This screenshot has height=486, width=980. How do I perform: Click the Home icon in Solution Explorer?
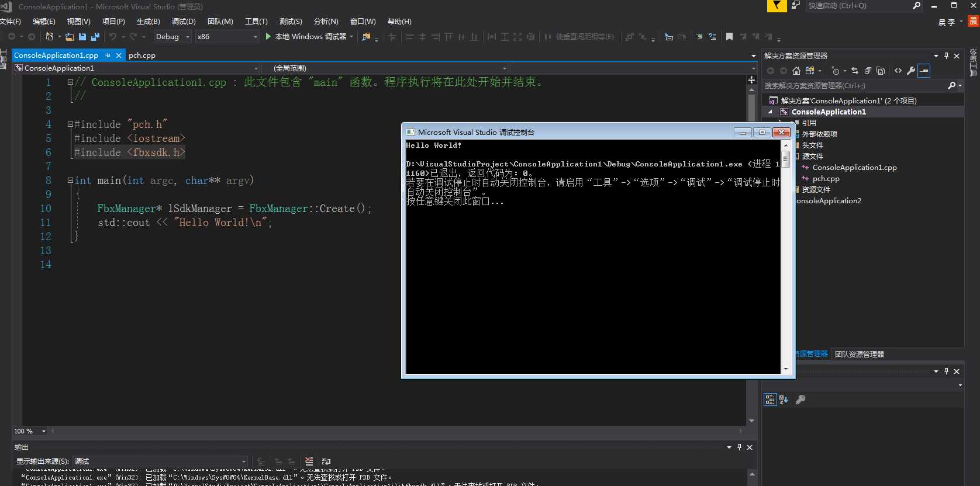click(796, 71)
